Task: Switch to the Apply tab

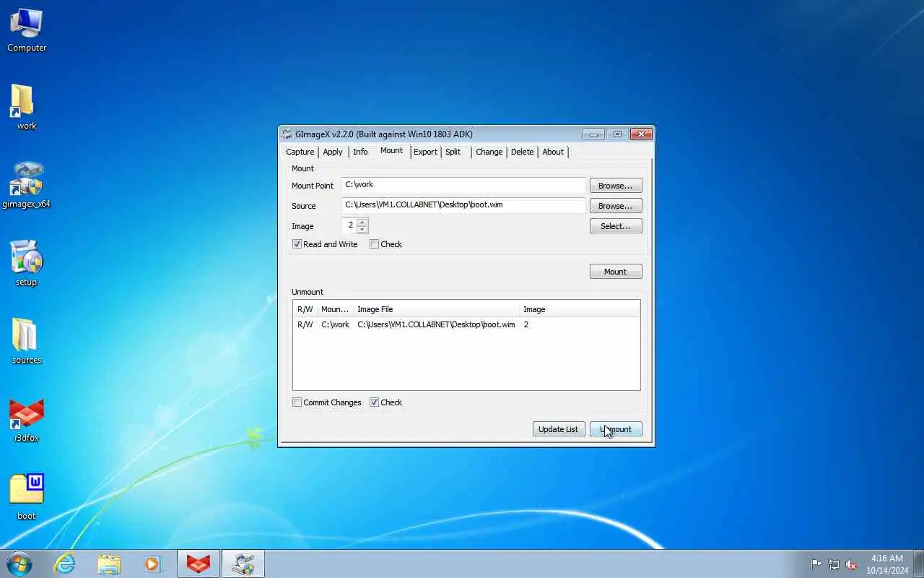Action: point(333,152)
